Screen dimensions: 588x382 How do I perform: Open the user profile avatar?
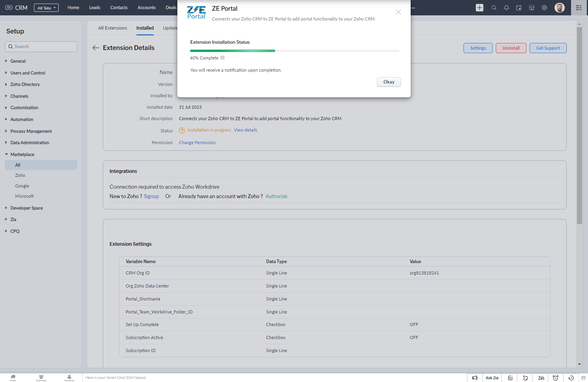click(560, 7)
